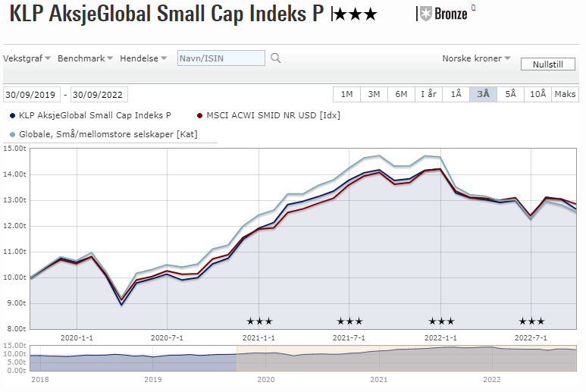Select the 3M time range tab
Image resolution: width=586 pixels, height=392 pixels.
374,94
